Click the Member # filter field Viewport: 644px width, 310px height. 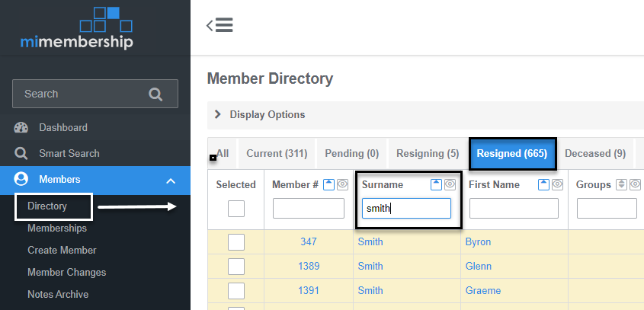point(309,209)
